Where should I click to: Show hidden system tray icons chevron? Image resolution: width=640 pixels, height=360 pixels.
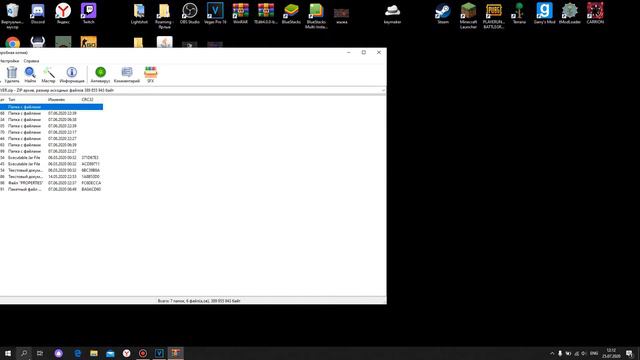[552, 353]
